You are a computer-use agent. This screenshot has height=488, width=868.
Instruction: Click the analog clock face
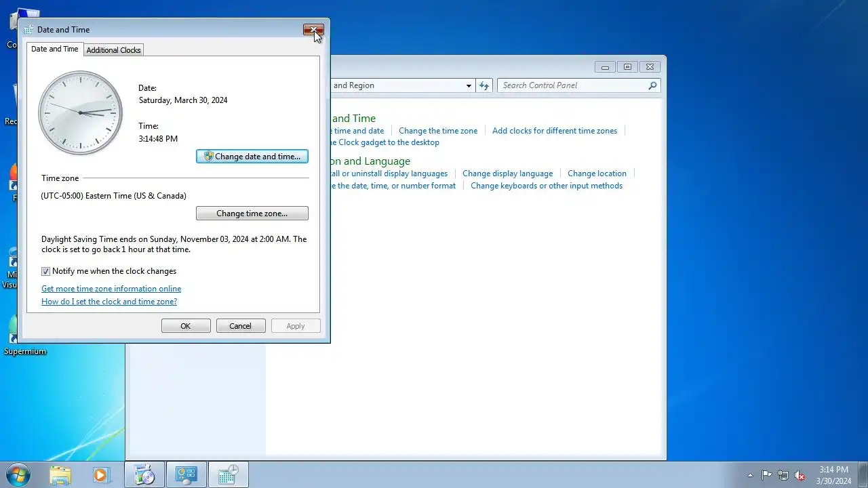(81, 113)
